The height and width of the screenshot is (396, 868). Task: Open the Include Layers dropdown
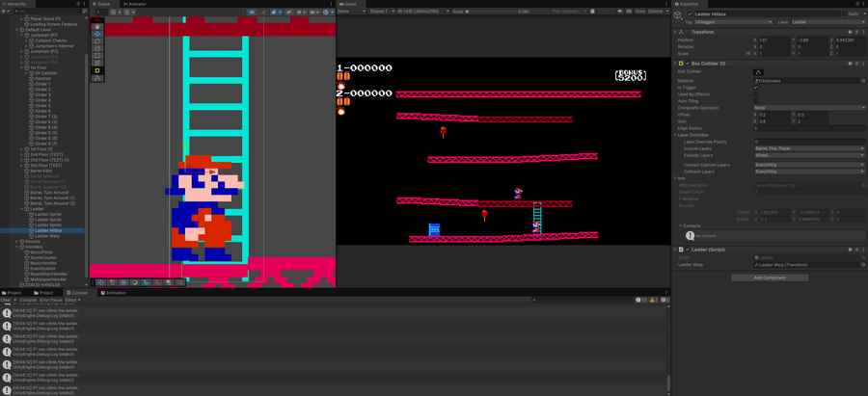pos(809,148)
